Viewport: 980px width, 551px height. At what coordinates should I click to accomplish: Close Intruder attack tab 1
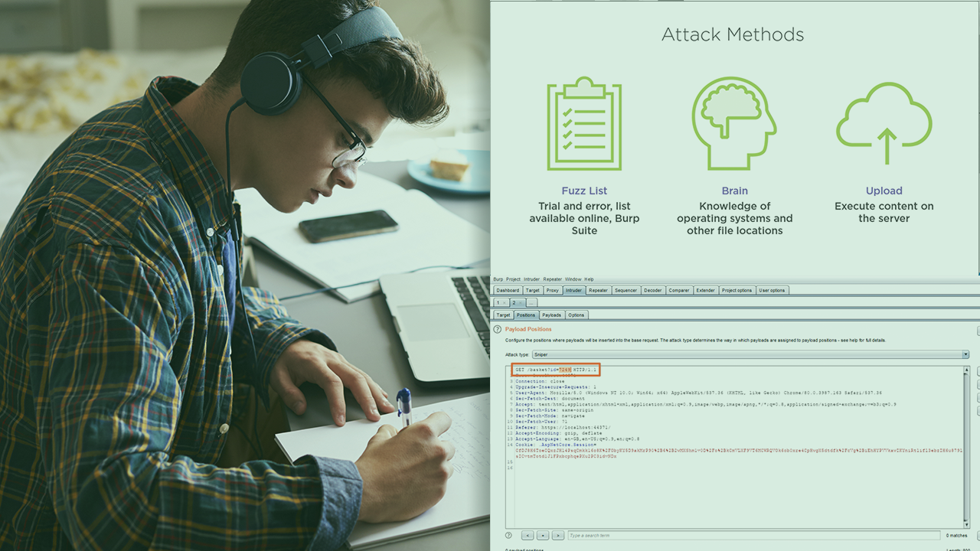tap(503, 303)
